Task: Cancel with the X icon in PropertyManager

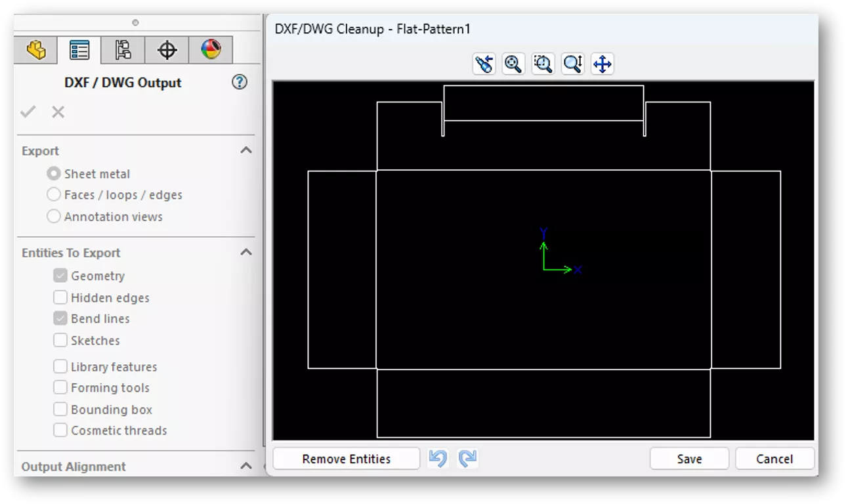Action: [x=58, y=112]
